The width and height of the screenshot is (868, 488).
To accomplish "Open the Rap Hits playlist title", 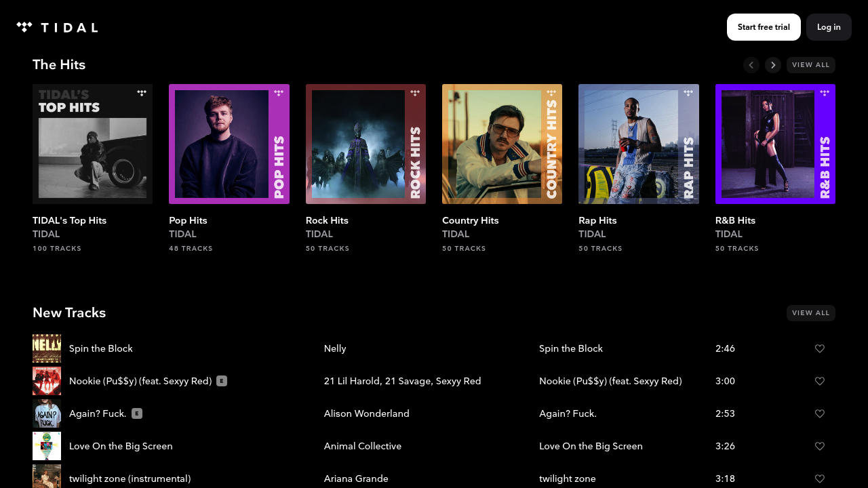I will (597, 220).
